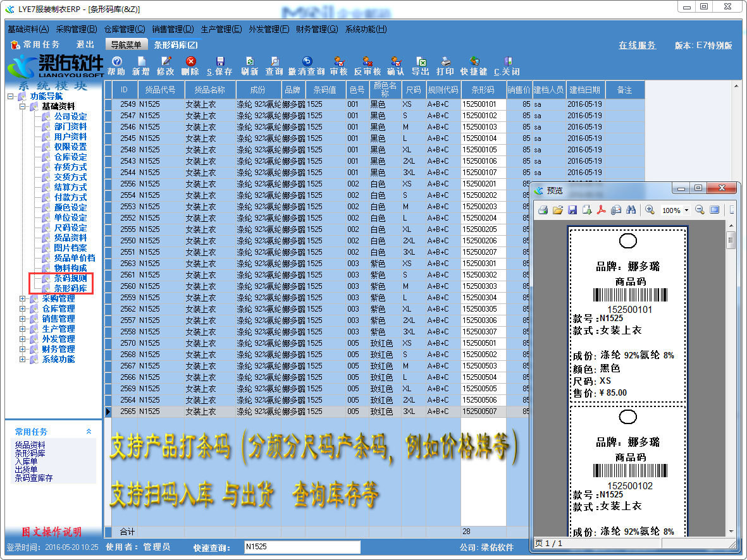Switch to the 导航菜单 tab
The image size is (747, 560).
point(127,45)
